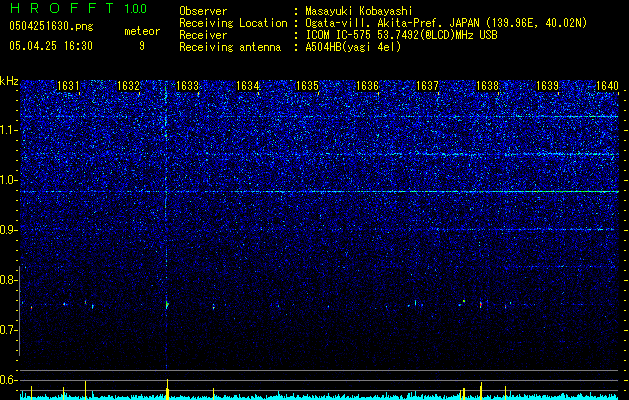Click the 0.9 frequency axis label
The image size is (629, 400).
coord(8,230)
